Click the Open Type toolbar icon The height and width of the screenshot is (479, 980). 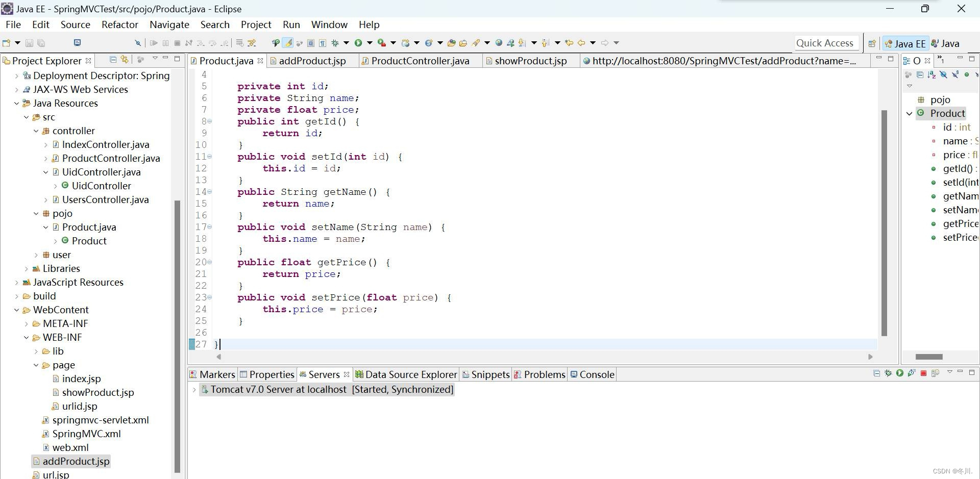pyautogui.click(x=451, y=43)
